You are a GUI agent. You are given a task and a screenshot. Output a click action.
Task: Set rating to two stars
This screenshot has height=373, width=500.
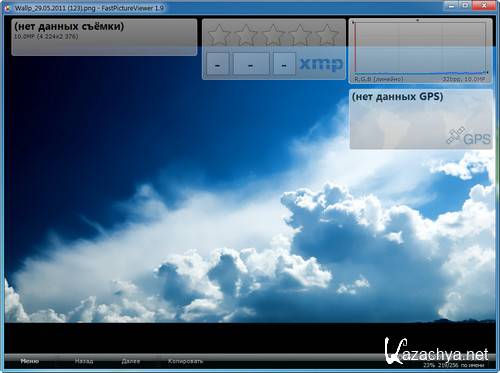coord(246,34)
